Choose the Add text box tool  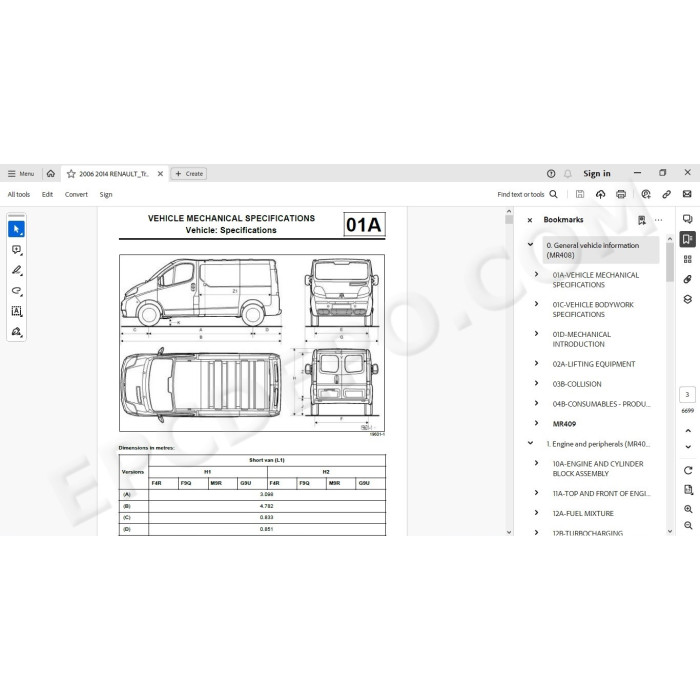click(17, 311)
